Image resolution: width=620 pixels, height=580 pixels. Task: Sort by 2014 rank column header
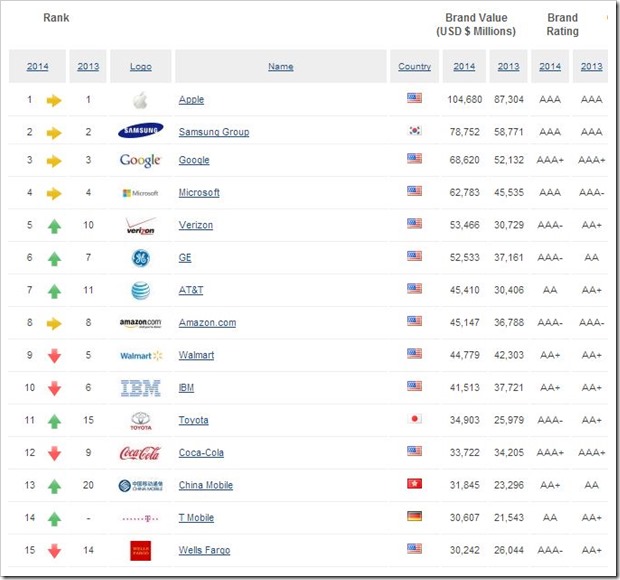click(38, 67)
